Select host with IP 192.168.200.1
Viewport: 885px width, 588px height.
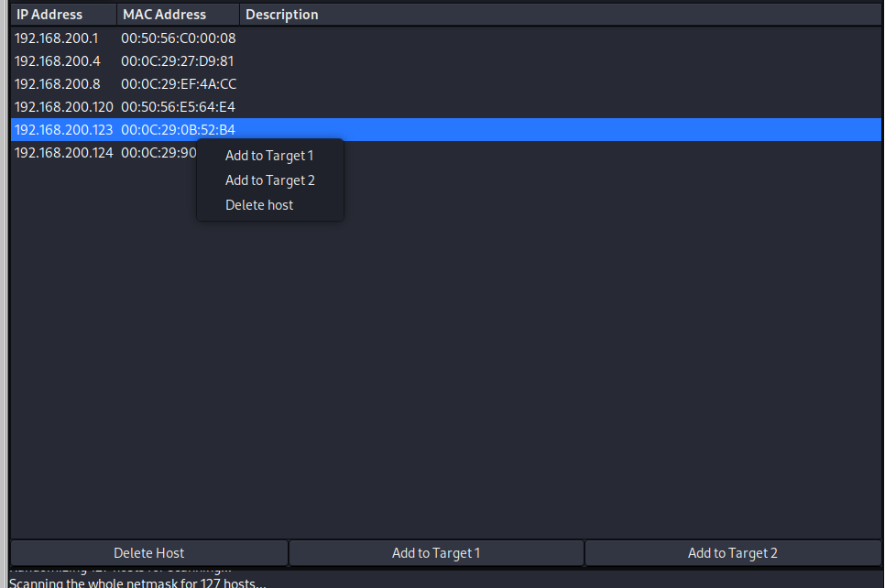[x=57, y=38]
